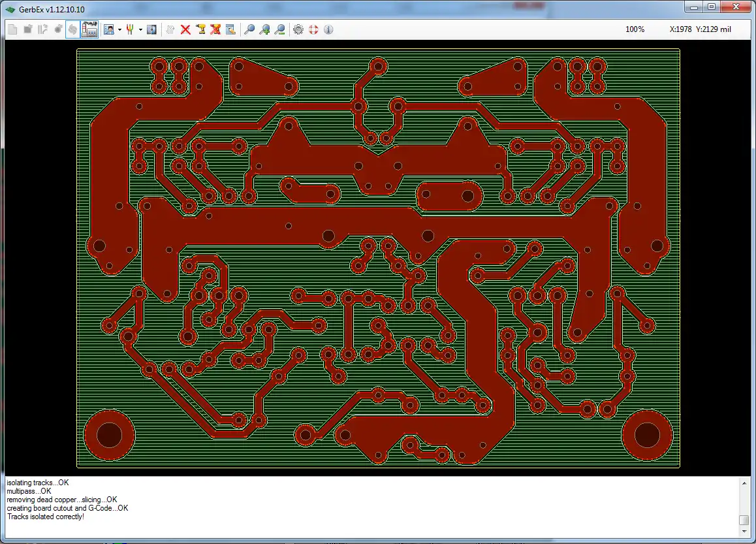Click log line 'creating board cutout and G-Code...OK'
756x544 pixels.
(67, 508)
